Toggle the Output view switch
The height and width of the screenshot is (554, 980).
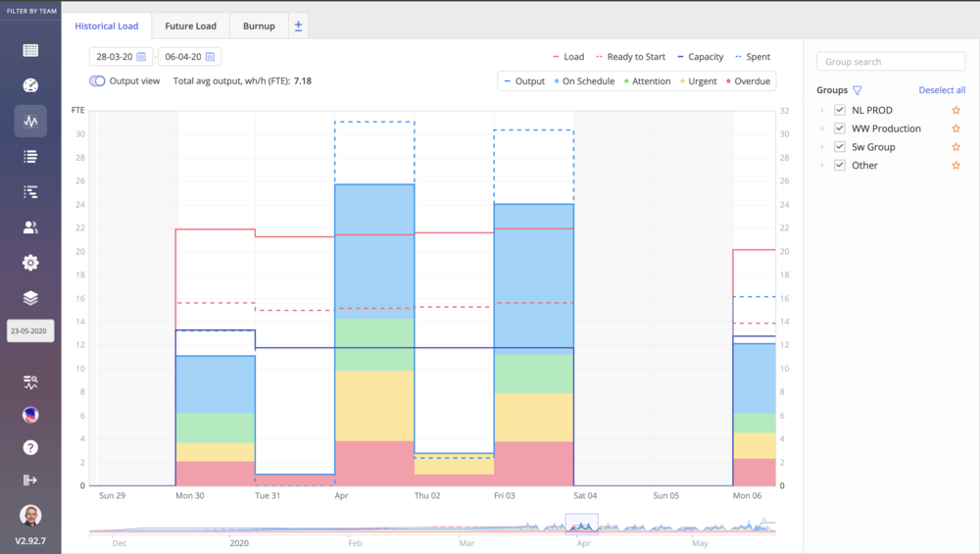(97, 81)
